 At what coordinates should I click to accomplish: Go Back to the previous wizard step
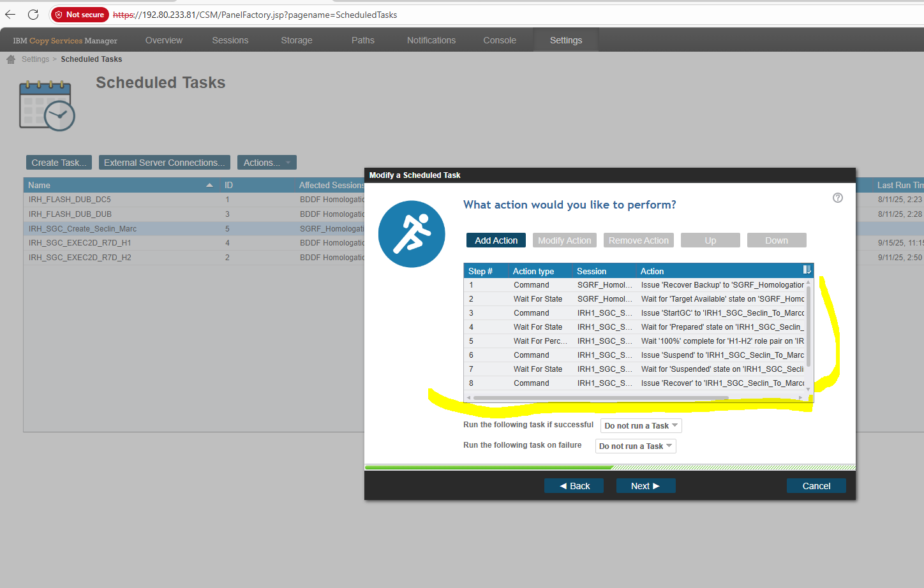[574, 486]
